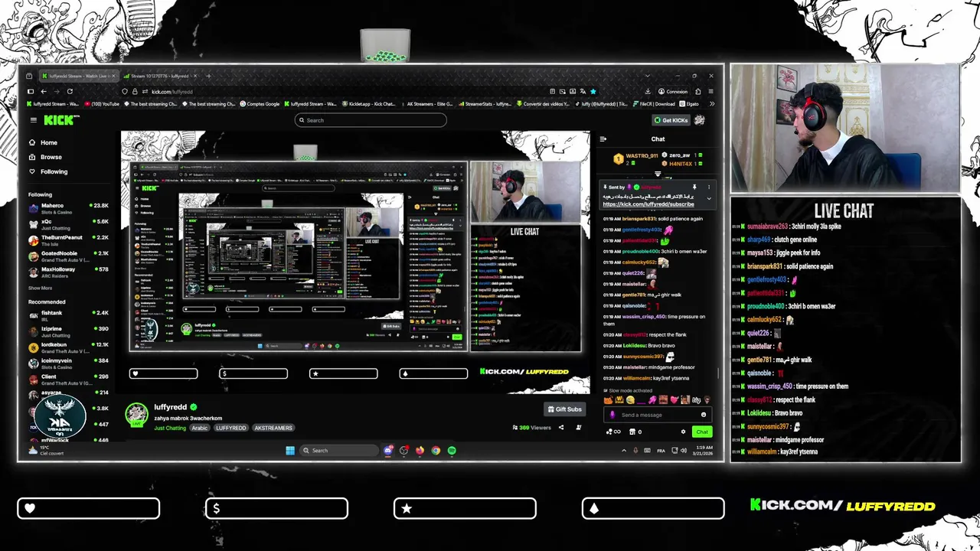This screenshot has height=551, width=980.
Task: Expand the chat leaderboard arrow
Action: pyautogui.click(x=658, y=174)
